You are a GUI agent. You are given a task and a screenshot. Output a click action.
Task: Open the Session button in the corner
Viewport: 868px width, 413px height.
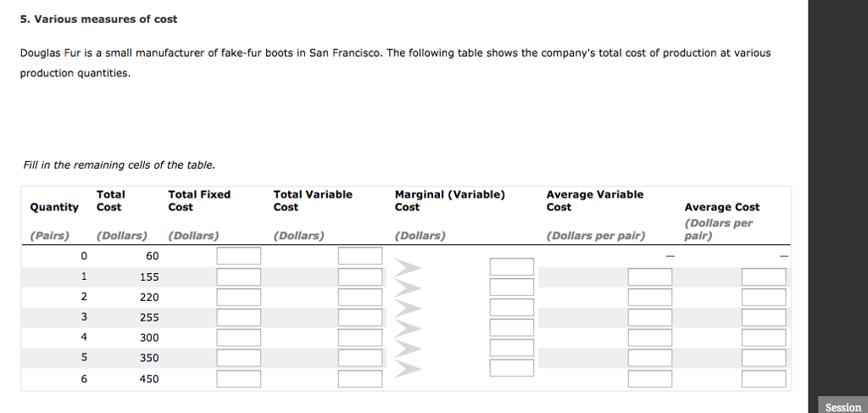pos(843,407)
